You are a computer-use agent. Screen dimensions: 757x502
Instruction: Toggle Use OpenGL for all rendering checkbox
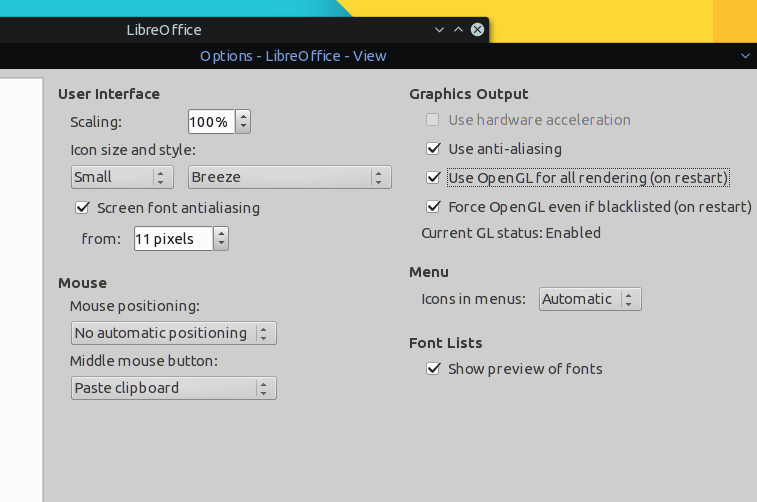[x=434, y=178]
